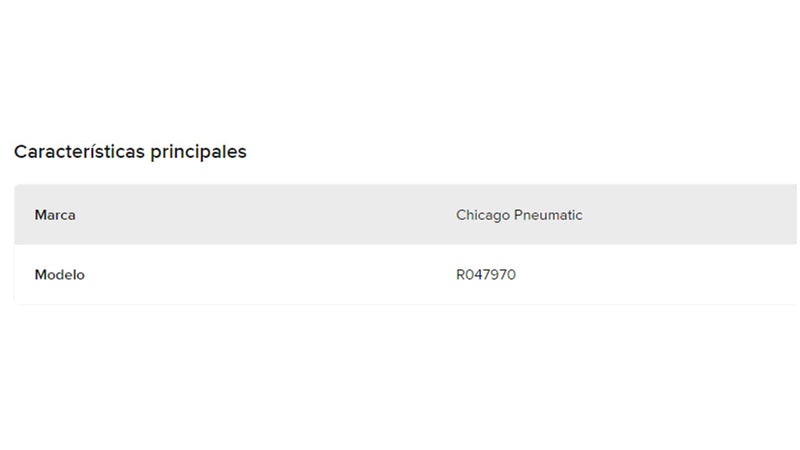Screen dimensions: 800x450
Task: Click the top edge of gray Marca row
Action: point(400,185)
